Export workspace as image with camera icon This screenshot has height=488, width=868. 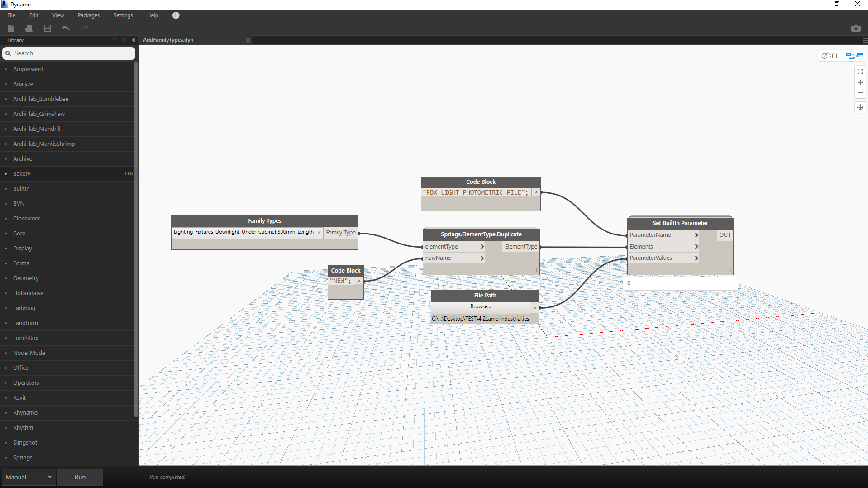pos(856,29)
